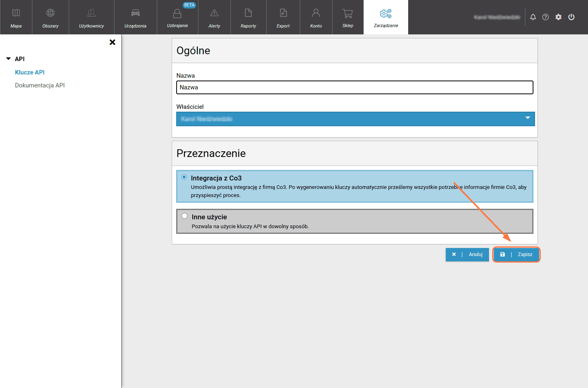Viewport: 588px width, 388px height.
Task: Click the notifications bell icon
Action: (x=533, y=17)
